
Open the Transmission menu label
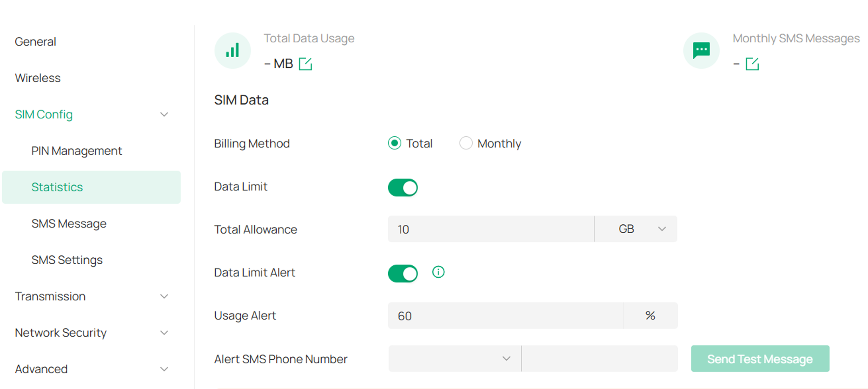tap(50, 296)
